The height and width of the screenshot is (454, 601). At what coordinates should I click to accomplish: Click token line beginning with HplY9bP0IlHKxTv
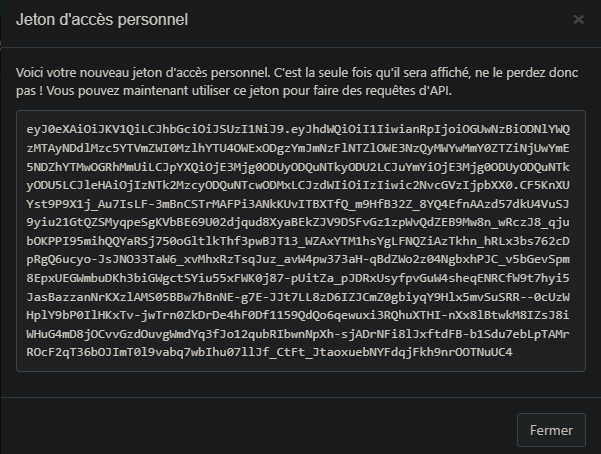pyautogui.click(x=298, y=315)
